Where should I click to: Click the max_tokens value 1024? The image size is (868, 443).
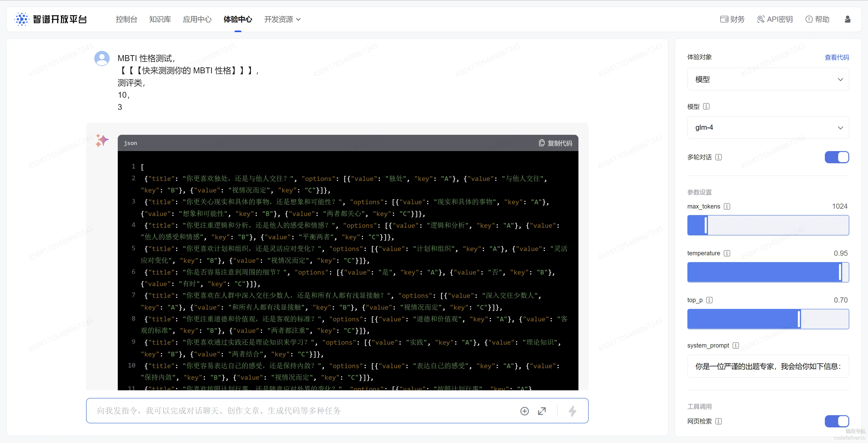pyautogui.click(x=840, y=206)
